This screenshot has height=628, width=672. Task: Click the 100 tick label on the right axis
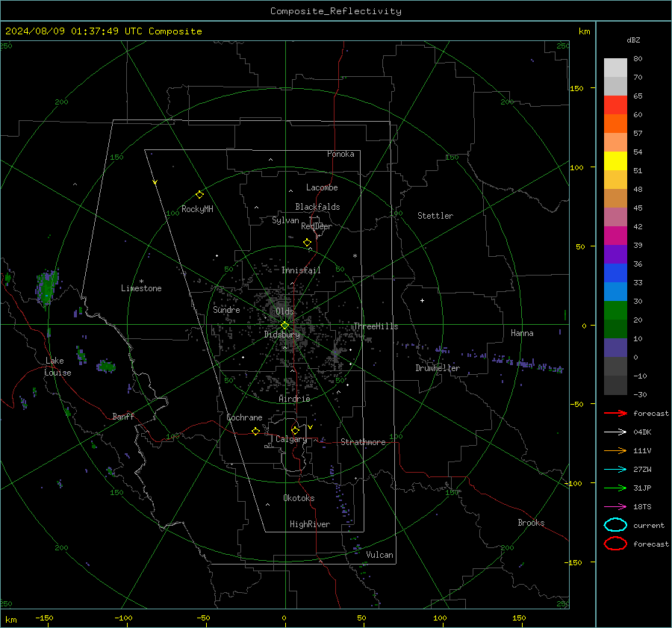[x=576, y=167]
